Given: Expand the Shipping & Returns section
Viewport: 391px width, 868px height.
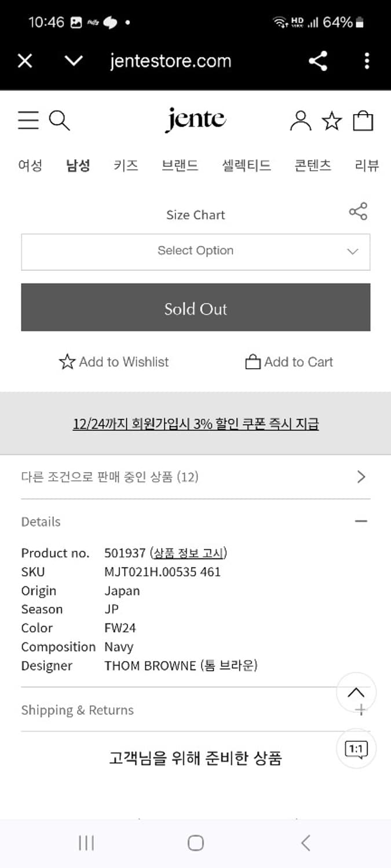Looking at the screenshot, I should pos(360,709).
